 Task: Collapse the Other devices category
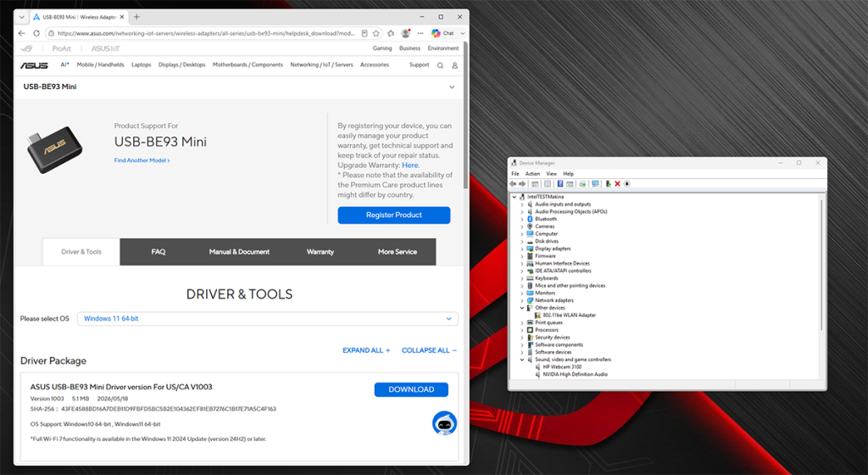point(521,308)
